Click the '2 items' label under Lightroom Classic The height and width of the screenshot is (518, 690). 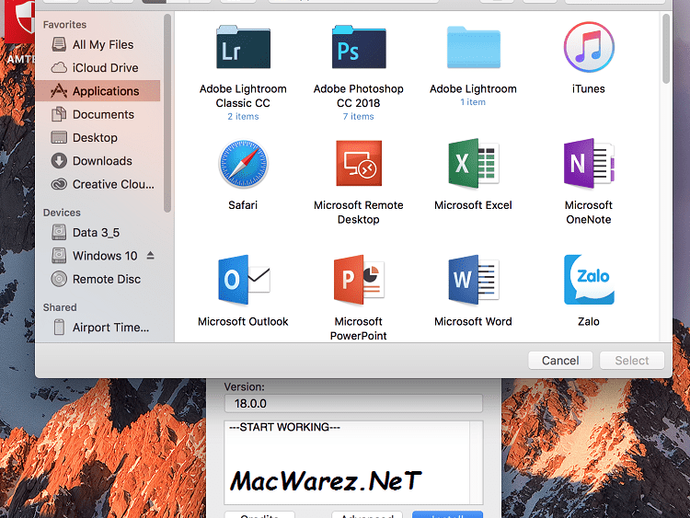coord(243,117)
